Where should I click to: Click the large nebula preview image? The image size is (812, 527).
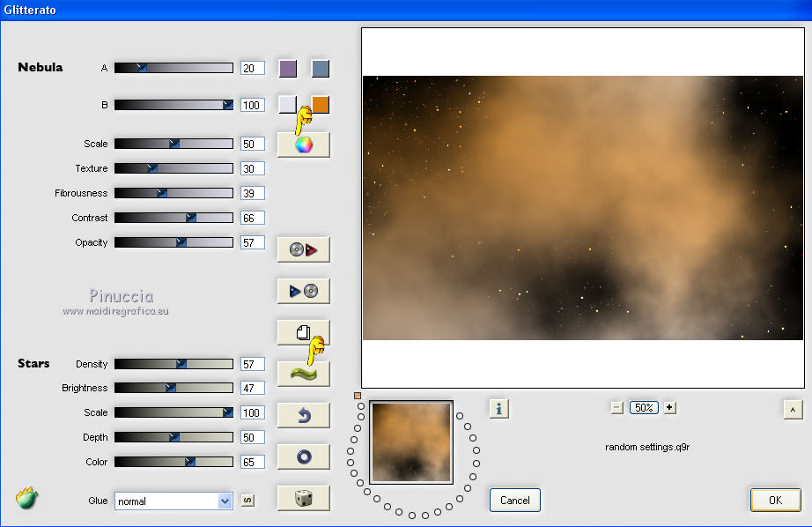coord(583,208)
